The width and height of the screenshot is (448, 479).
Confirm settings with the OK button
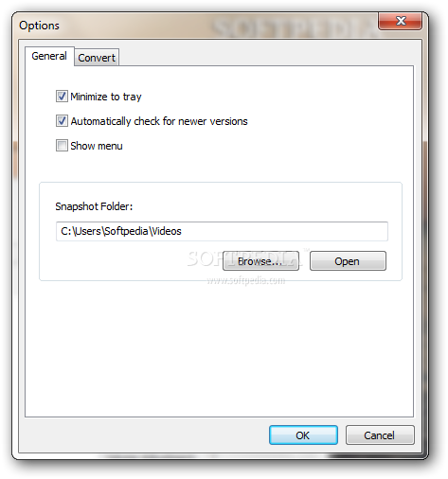click(x=303, y=435)
